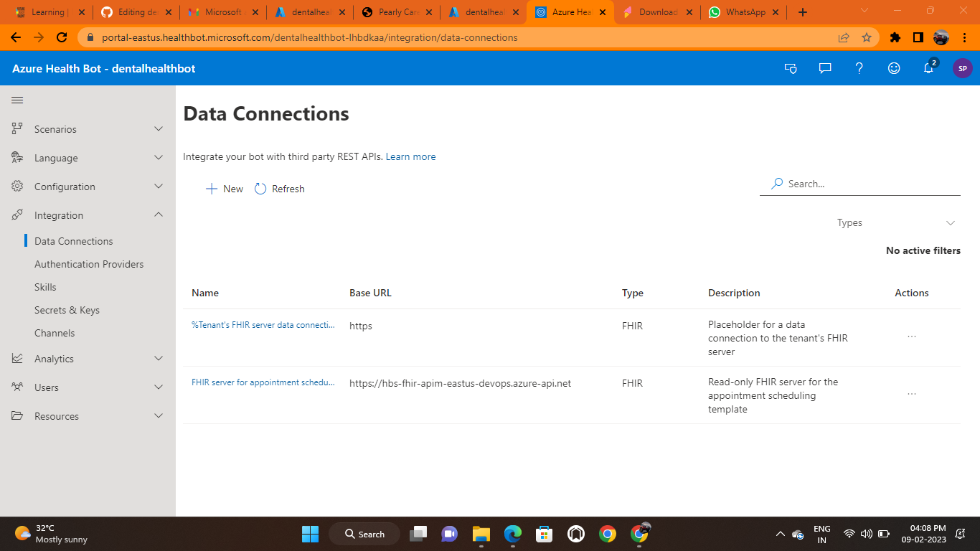
Task: Expand the Scenarios section chevron
Action: tap(159, 129)
